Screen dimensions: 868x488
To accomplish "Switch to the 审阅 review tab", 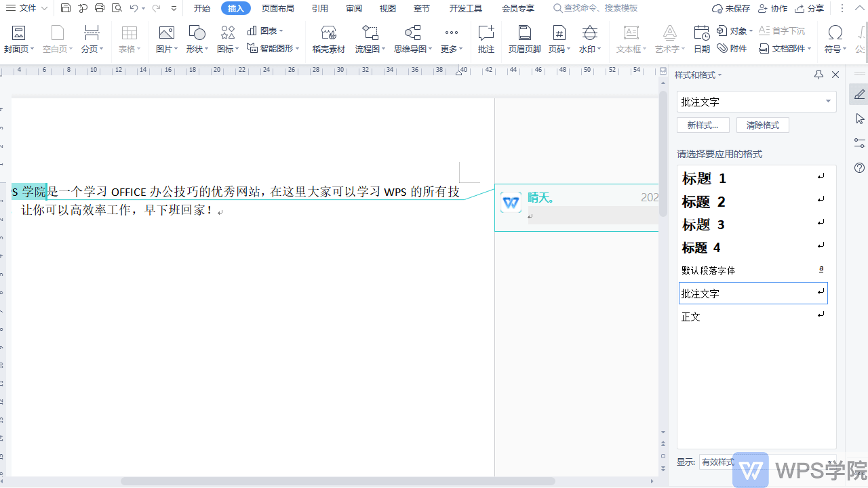I will tap(353, 8).
